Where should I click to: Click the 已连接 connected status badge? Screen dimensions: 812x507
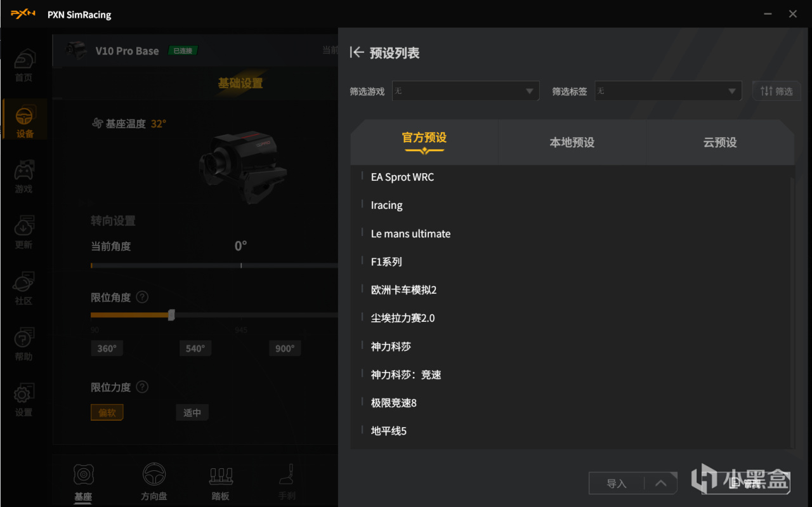[183, 51]
